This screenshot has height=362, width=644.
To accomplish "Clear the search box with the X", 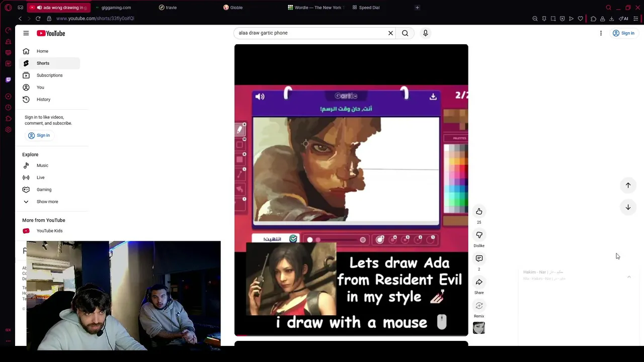I will coord(390,33).
